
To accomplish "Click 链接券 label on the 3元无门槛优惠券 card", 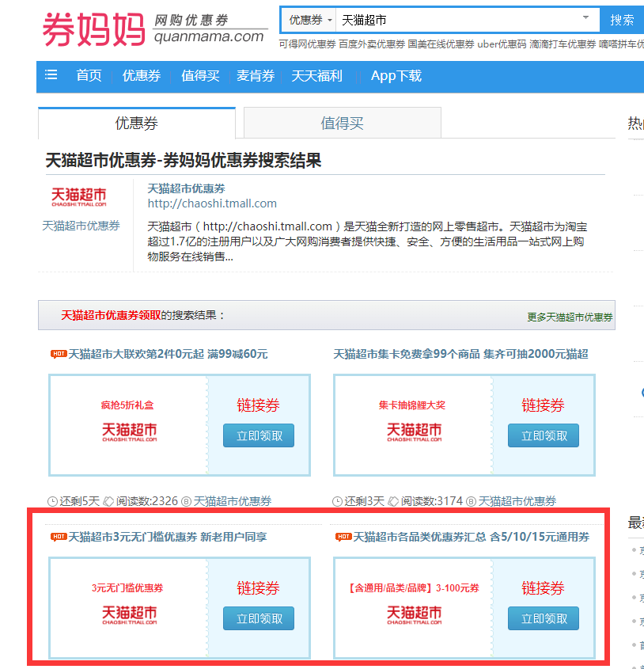I will pyautogui.click(x=259, y=588).
